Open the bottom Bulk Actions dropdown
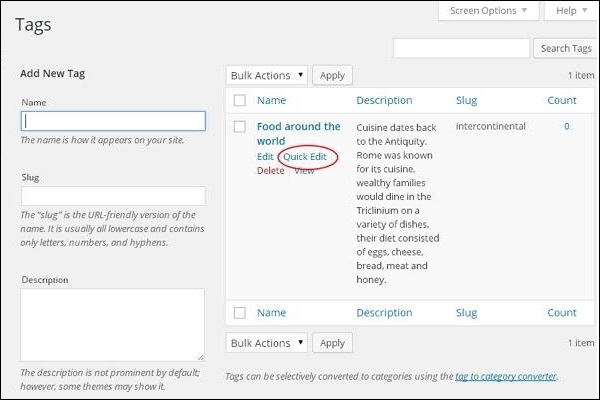Image resolution: width=600 pixels, height=400 pixels. click(266, 343)
